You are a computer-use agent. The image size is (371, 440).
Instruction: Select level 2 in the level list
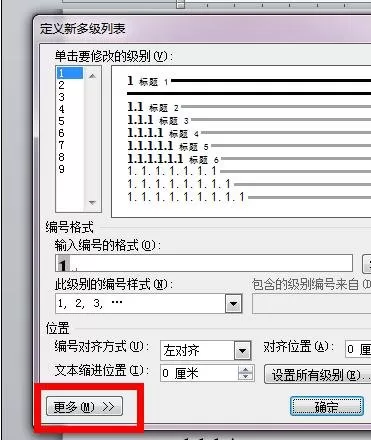tap(70, 85)
